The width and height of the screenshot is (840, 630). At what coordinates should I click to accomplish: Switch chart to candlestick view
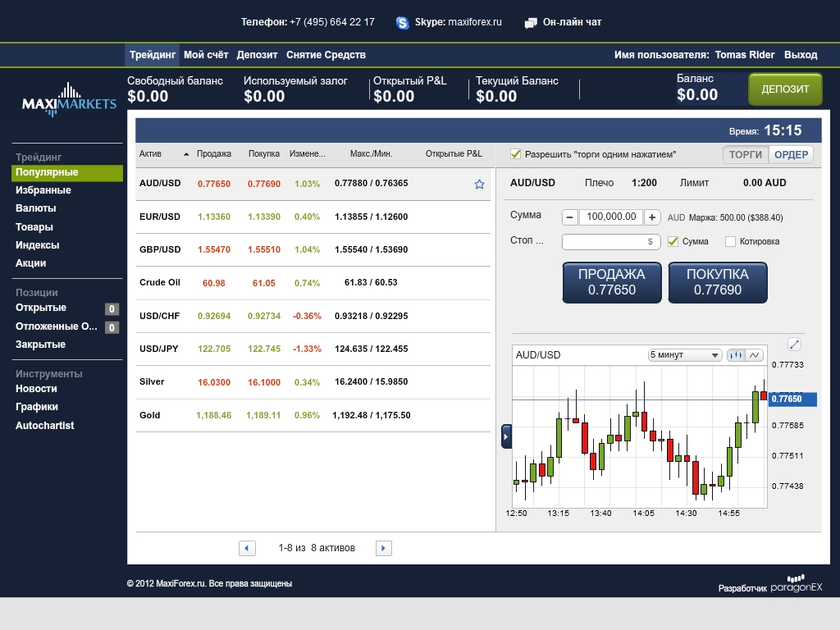pyautogui.click(x=736, y=355)
